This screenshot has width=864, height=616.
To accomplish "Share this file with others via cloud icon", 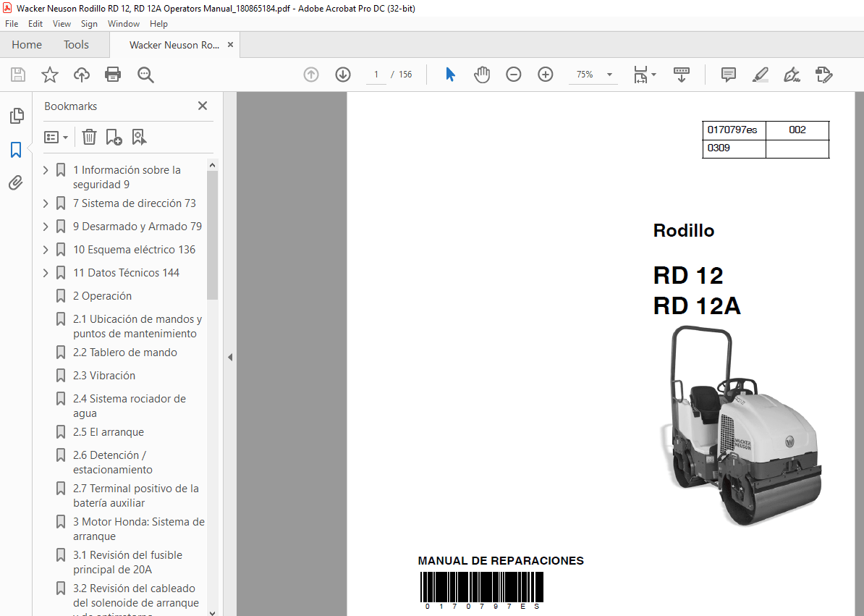I will 81,74.
